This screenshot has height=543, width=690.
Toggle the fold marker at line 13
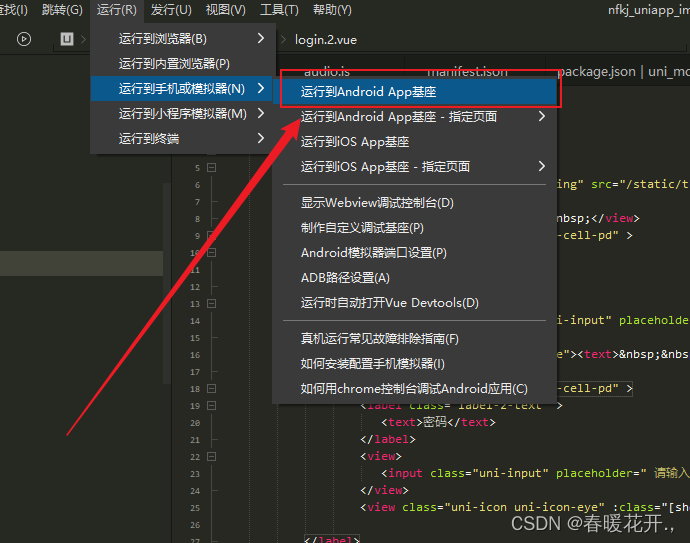211,303
